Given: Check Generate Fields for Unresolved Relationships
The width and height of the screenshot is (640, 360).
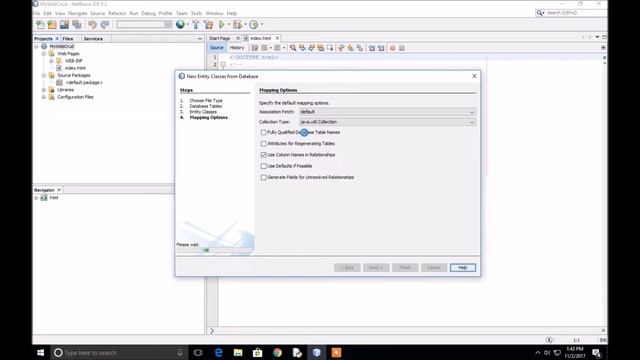Looking at the screenshot, I should [263, 178].
